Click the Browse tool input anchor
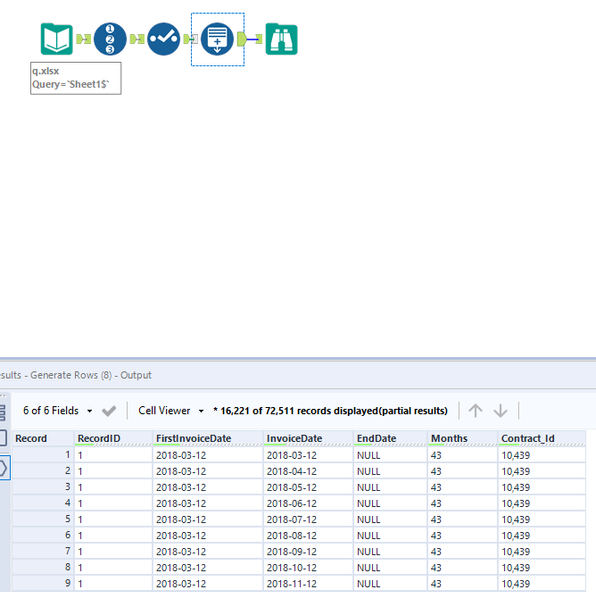The width and height of the screenshot is (596, 592). (x=259, y=39)
